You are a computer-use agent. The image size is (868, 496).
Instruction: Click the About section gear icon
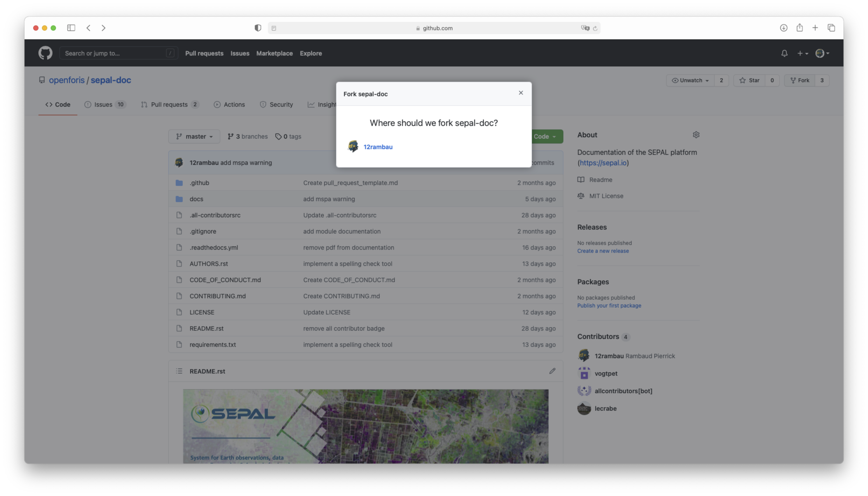(x=696, y=135)
